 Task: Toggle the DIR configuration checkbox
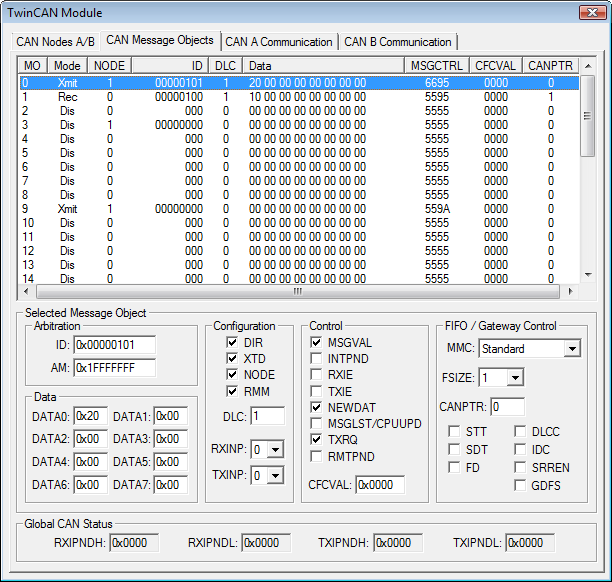(232, 342)
